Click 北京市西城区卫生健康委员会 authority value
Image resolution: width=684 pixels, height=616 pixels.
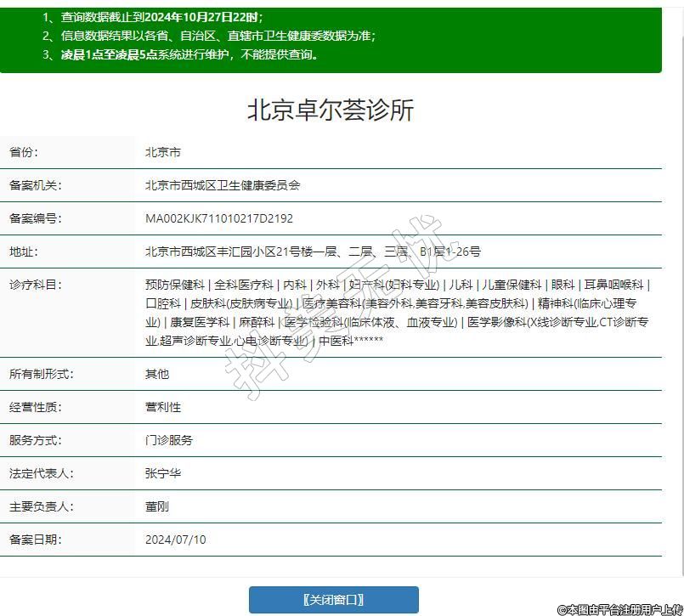click(x=223, y=185)
